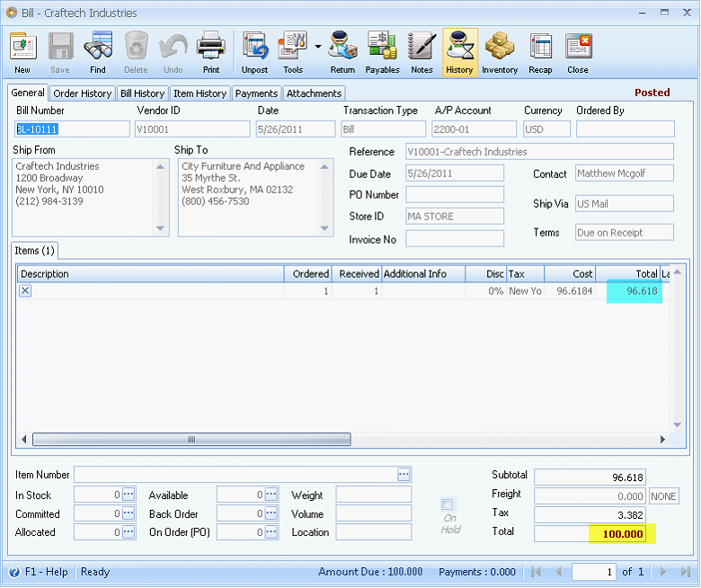Select the Items (1) tab
Image resolution: width=701 pixels, height=588 pixels.
[34, 251]
